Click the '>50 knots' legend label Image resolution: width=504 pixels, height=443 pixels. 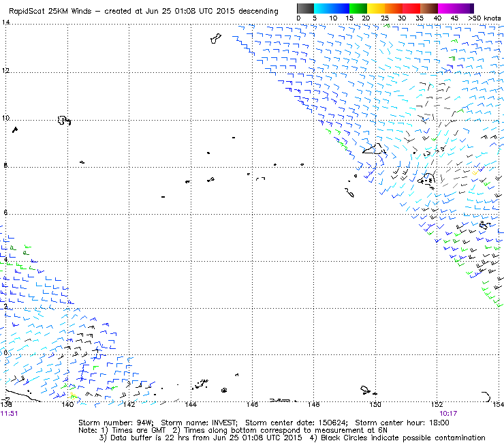[484, 18]
